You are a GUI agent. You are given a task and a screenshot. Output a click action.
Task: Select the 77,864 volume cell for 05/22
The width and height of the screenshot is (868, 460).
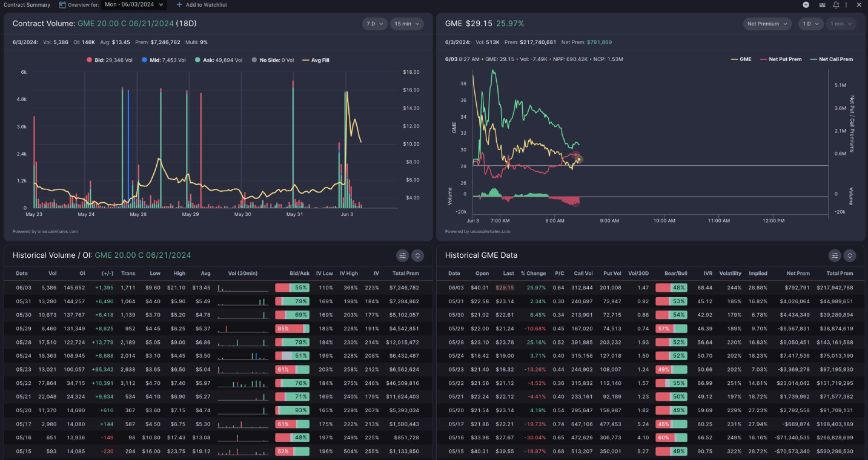[48, 383]
